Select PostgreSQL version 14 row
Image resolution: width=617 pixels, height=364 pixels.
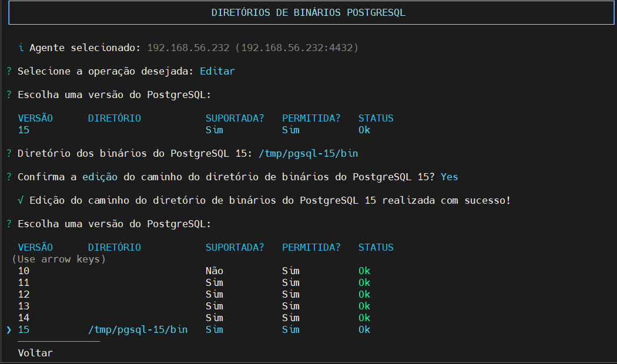point(194,318)
